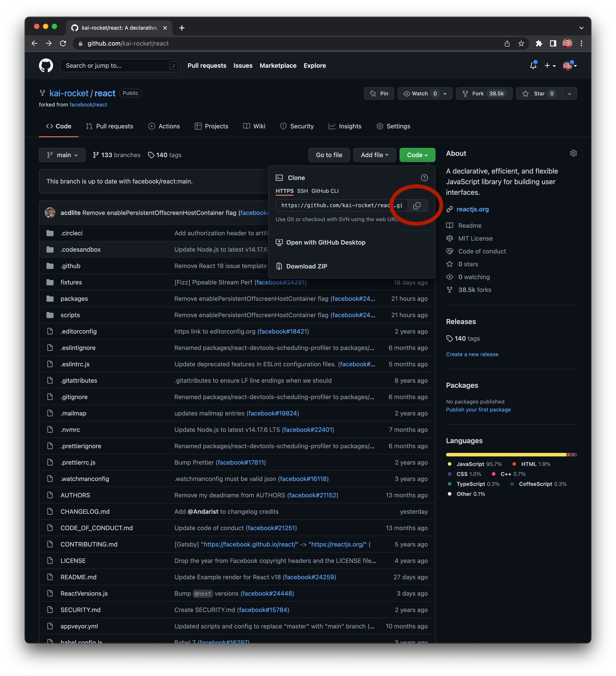Open Issues in the top navigation
Viewport: 616px width, 676px height.
243,66
